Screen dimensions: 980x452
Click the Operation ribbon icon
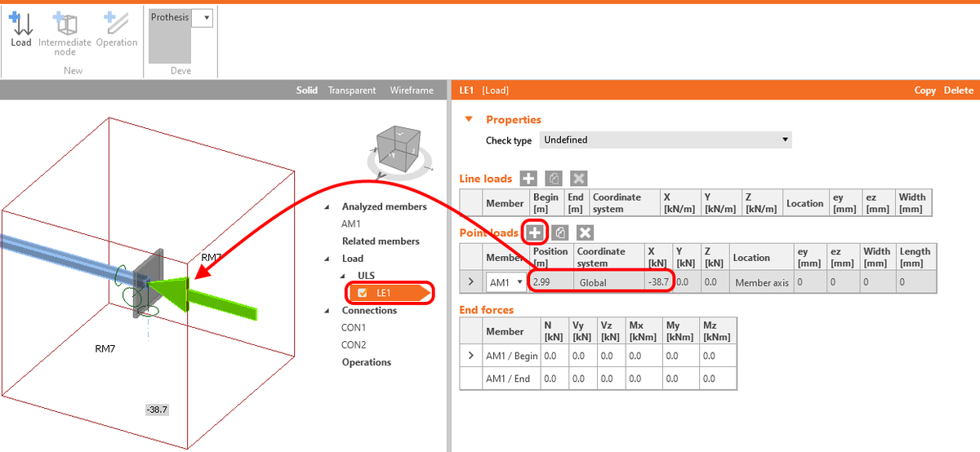click(x=117, y=29)
